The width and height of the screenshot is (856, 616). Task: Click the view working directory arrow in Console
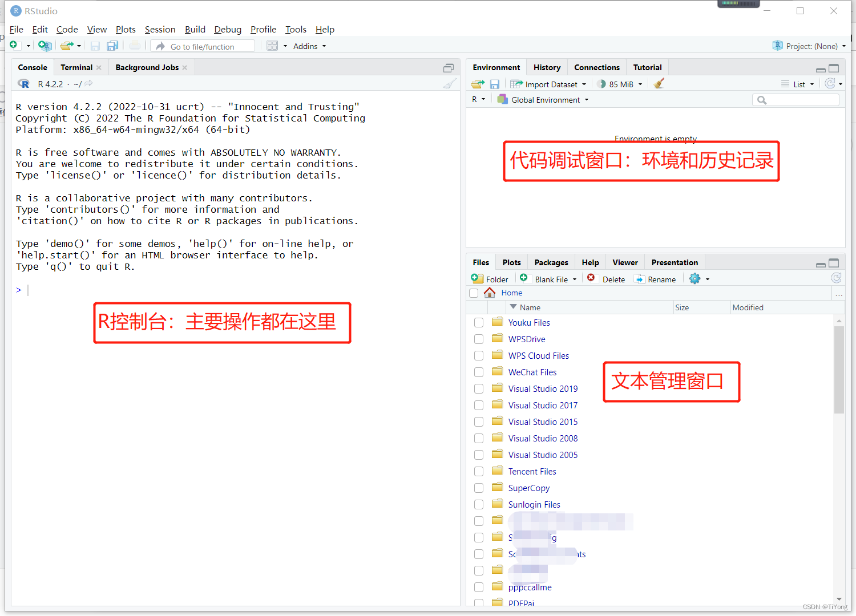coord(88,83)
